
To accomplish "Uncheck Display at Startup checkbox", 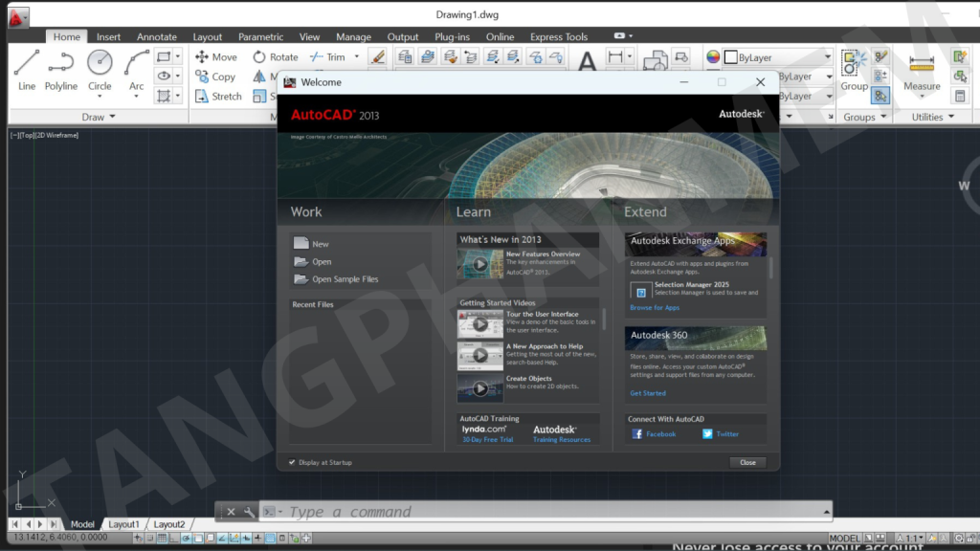I will pyautogui.click(x=293, y=463).
